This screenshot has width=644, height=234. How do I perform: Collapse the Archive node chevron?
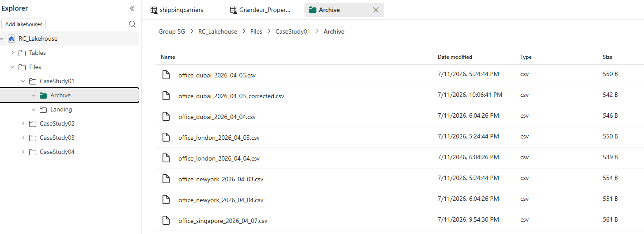click(34, 95)
